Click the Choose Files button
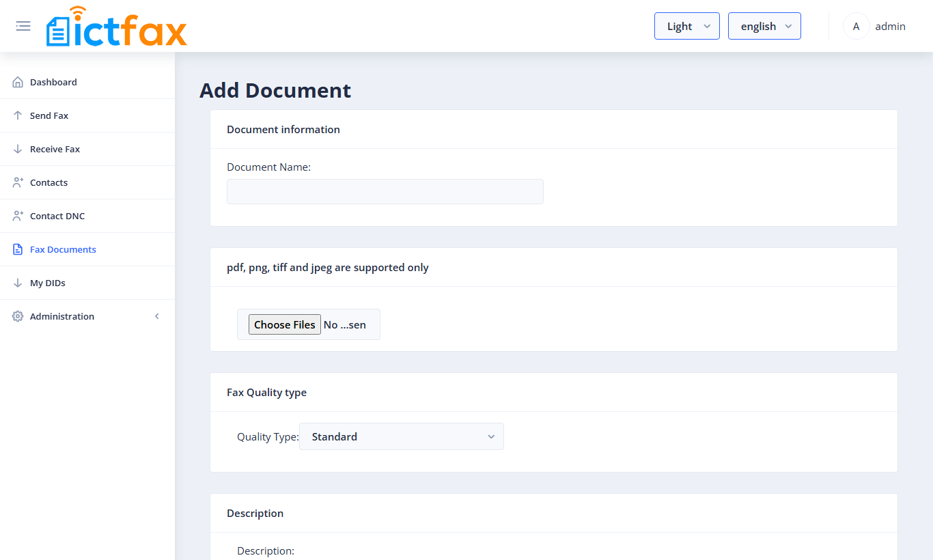The image size is (933, 560). pyautogui.click(x=285, y=324)
